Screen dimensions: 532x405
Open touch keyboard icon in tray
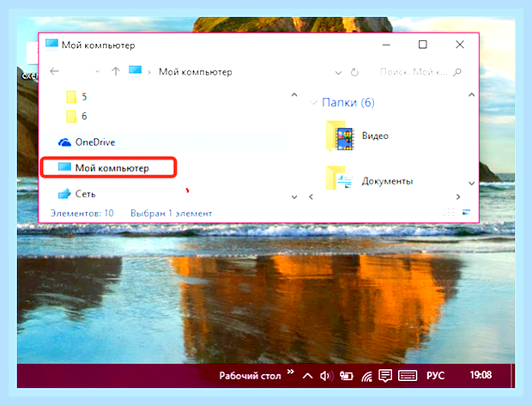click(408, 376)
